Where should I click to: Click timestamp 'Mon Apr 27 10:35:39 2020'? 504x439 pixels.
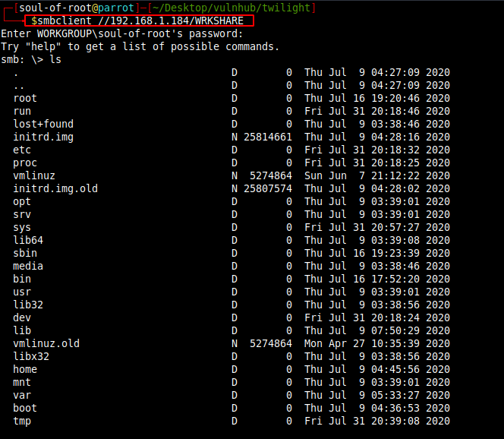377,343
